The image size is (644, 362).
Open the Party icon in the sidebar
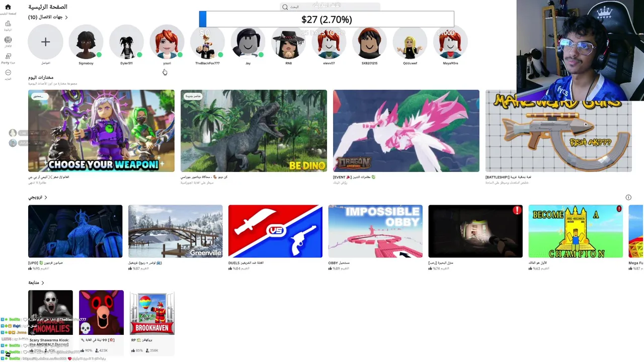click(x=8, y=56)
